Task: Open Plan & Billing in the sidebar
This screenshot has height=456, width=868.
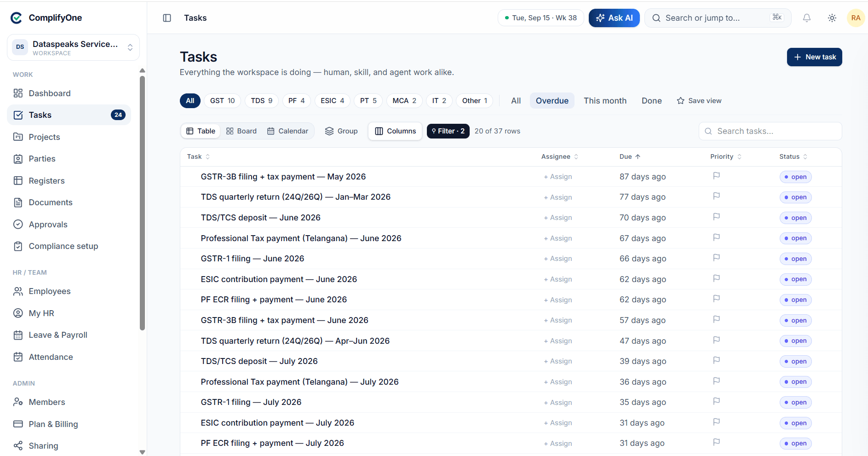Action: tap(69, 424)
